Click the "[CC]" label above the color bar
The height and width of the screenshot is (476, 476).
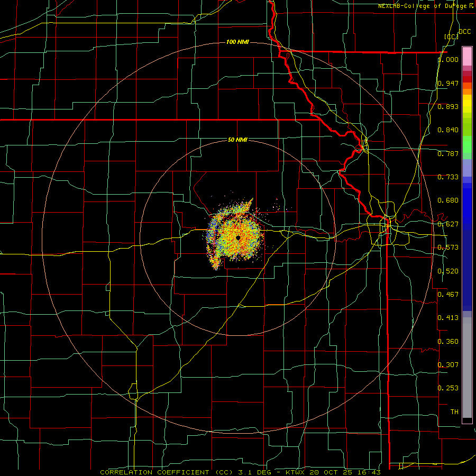tap(451, 36)
